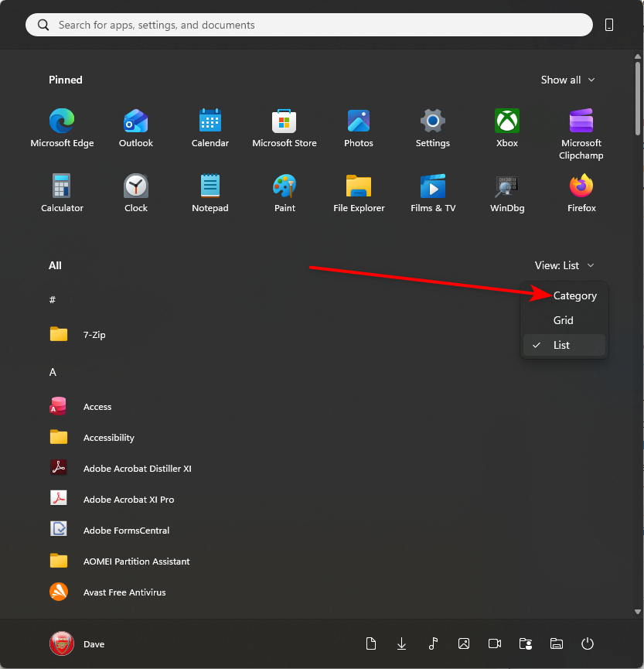Open the File Explorer shortcut in footer

coord(557,643)
